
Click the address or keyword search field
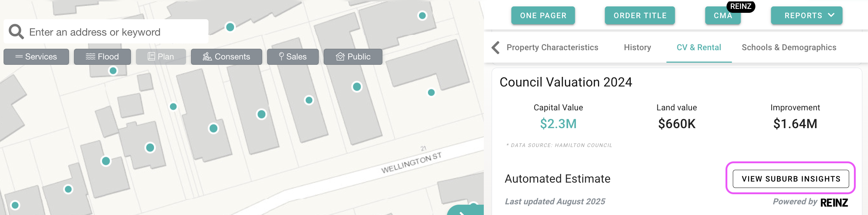click(114, 32)
